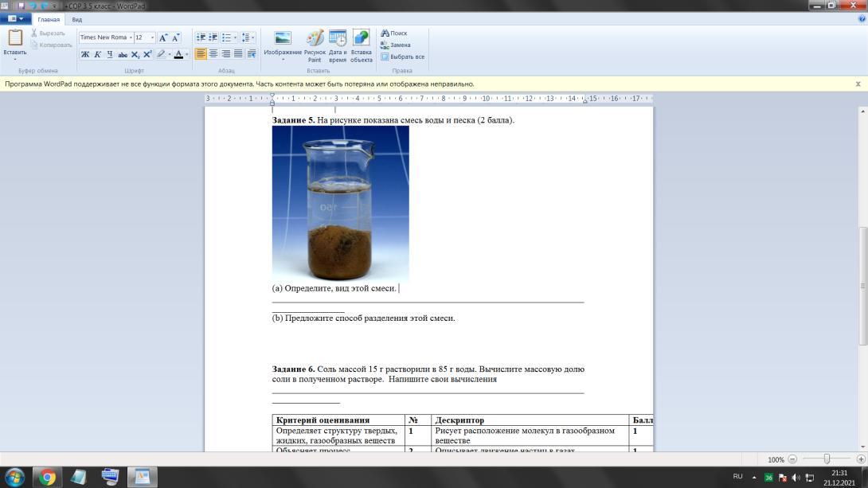Expand the Изображение dropdown arrow
The image size is (868, 488).
(x=283, y=59)
